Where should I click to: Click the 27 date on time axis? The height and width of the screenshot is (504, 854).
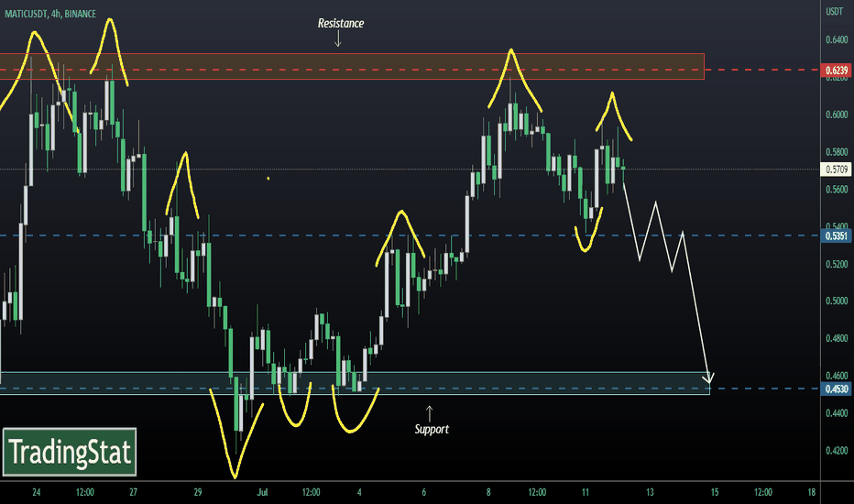(x=134, y=492)
